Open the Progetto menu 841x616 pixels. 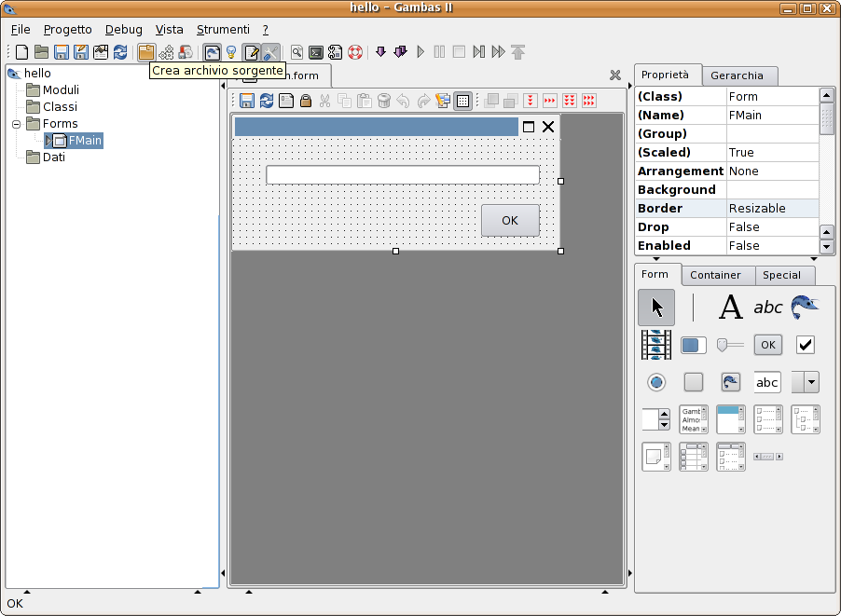click(68, 30)
